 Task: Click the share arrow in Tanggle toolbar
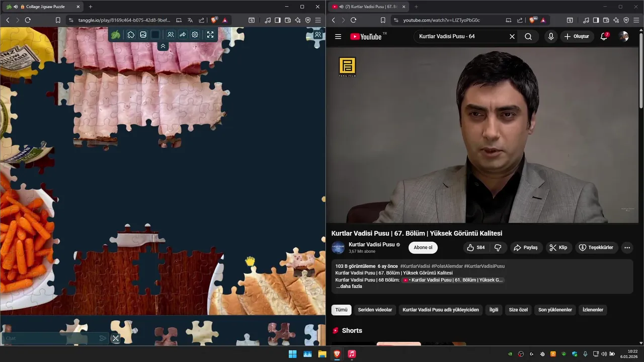click(183, 35)
